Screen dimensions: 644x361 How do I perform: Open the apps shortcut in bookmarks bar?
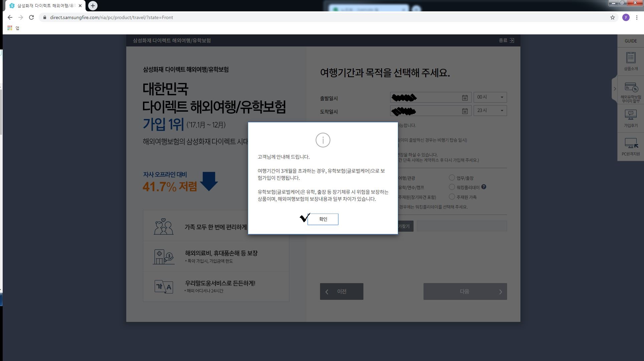click(x=13, y=28)
